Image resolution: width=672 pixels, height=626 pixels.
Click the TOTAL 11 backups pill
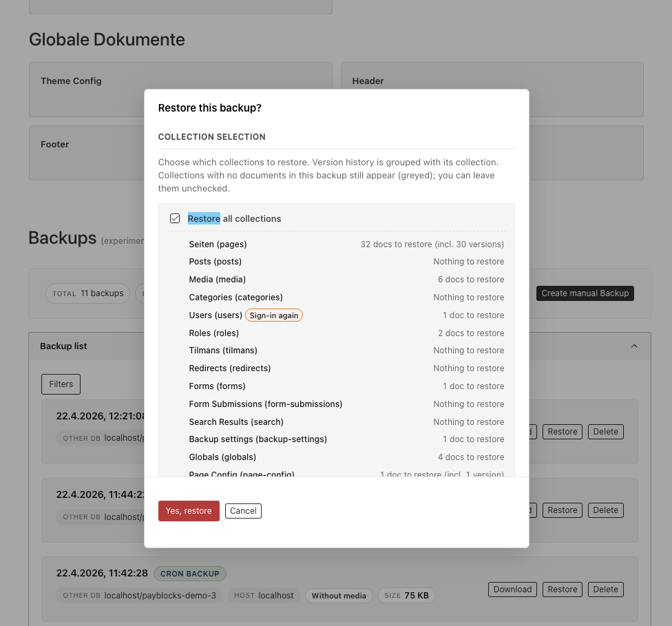click(x=88, y=293)
